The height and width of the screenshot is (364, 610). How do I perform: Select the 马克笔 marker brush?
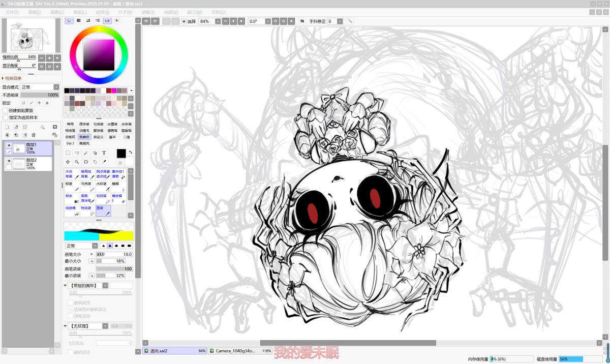point(87,187)
